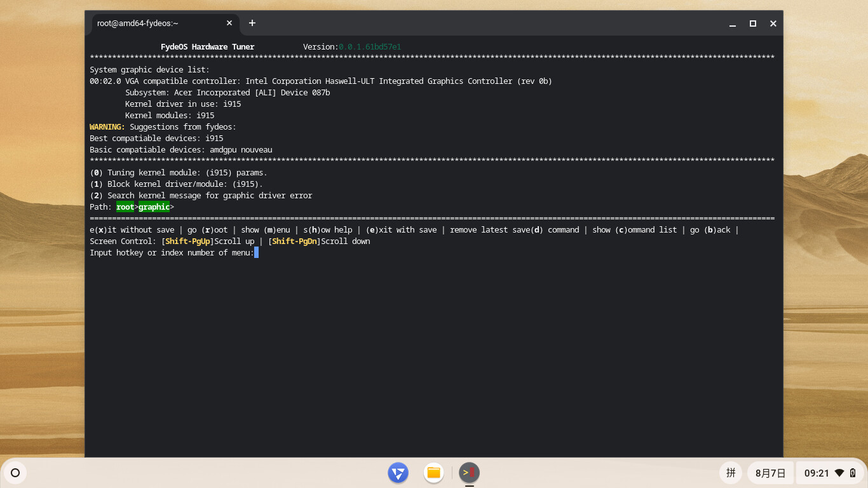
Task: Click 'System graphic device list:' line
Action: 149,70
